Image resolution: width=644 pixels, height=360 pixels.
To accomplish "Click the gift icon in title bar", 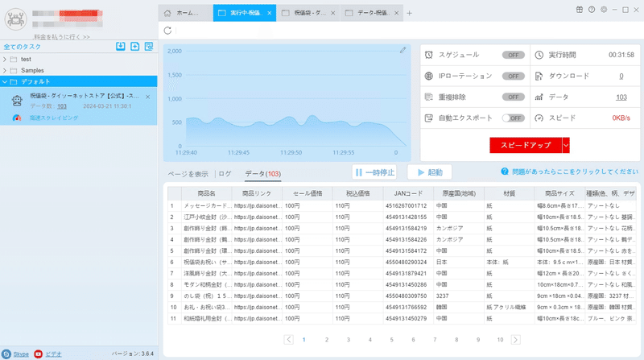I will click(580, 10).
